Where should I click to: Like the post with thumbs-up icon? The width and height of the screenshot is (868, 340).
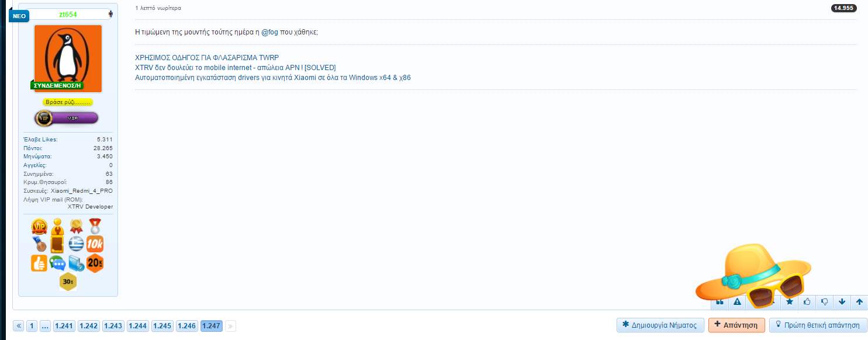tap(807, 301)
